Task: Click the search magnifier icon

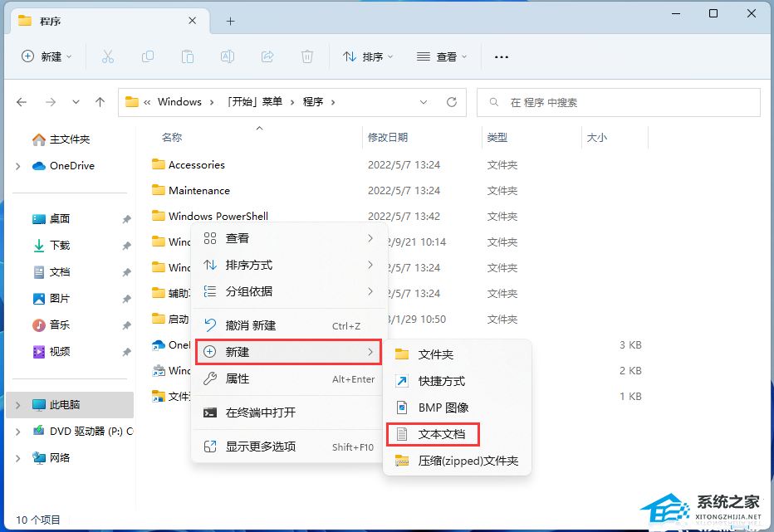Action: [x=493, y=102]
